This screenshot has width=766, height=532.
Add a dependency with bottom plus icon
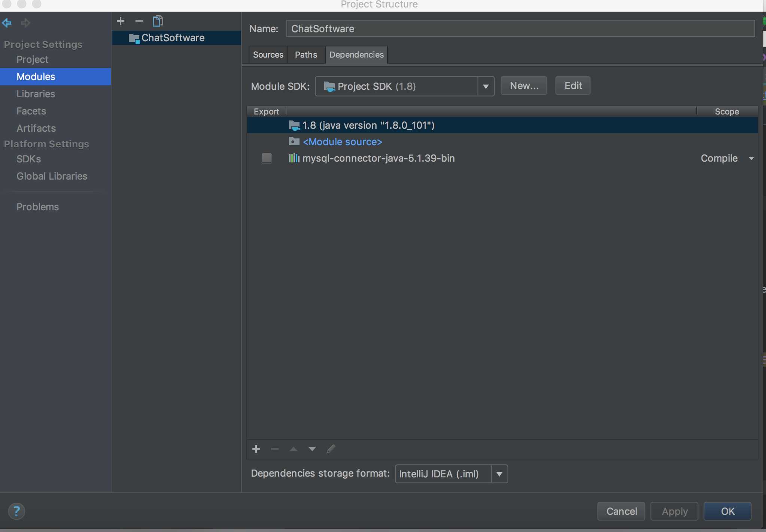256,449
